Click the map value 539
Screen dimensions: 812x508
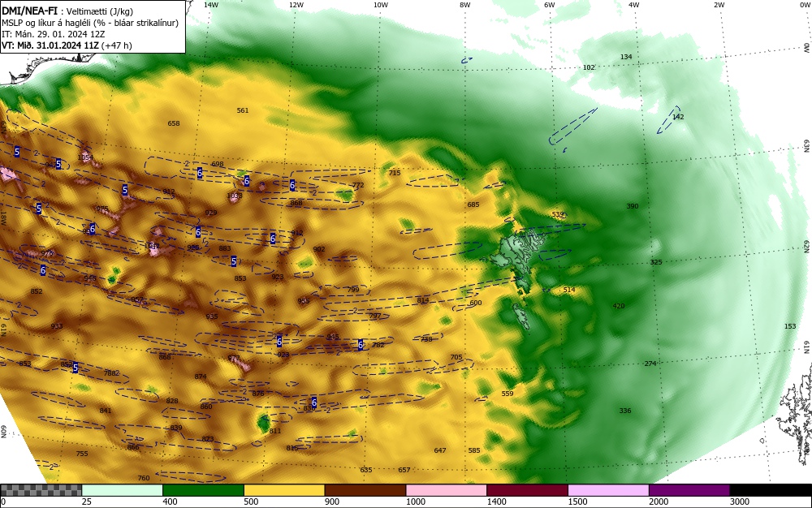pos(558,214)
